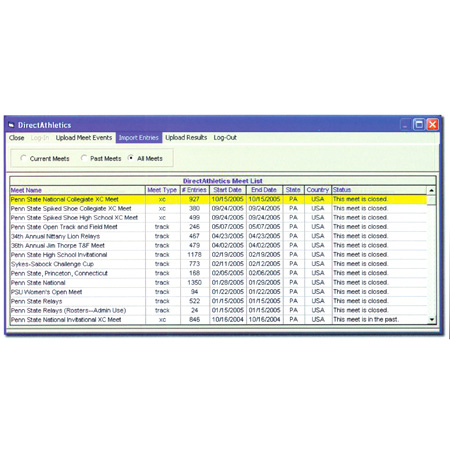The width and height of the screenshot is (450, 450).
Task: Select Penn State, Princeton, Connecticut row
Action: click(218, 273)
